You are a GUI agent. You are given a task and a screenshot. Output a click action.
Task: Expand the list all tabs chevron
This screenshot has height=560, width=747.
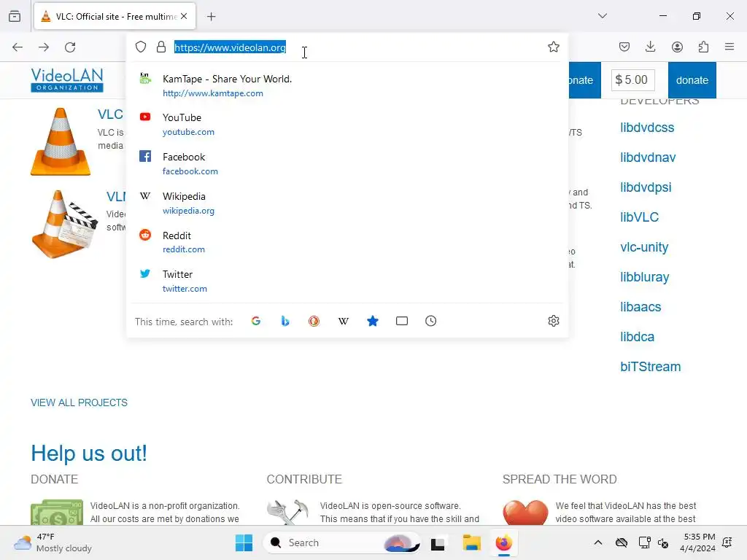click(603, 16)
